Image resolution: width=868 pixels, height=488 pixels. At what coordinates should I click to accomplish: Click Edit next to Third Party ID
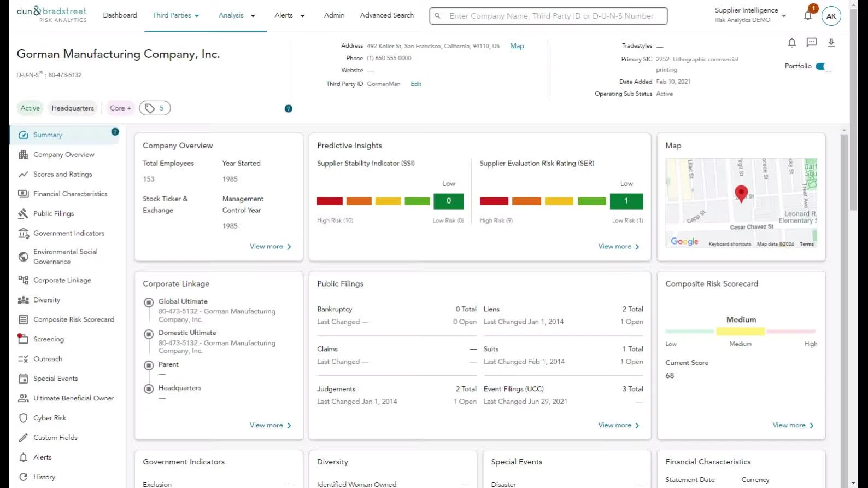point(416,84)
